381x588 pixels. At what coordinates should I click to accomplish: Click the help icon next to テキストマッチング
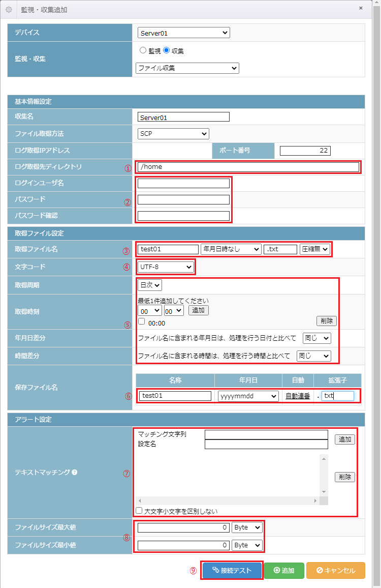(75, 472)
